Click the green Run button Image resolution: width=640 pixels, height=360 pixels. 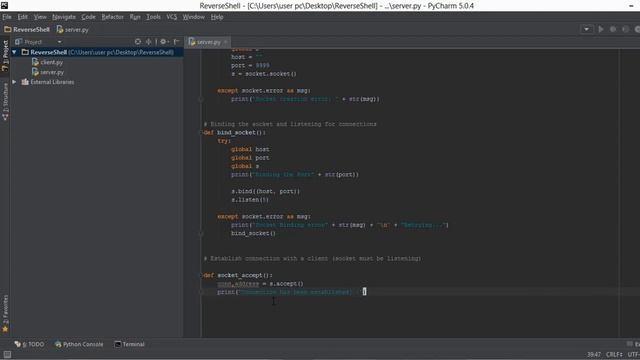tap(601, 29)
